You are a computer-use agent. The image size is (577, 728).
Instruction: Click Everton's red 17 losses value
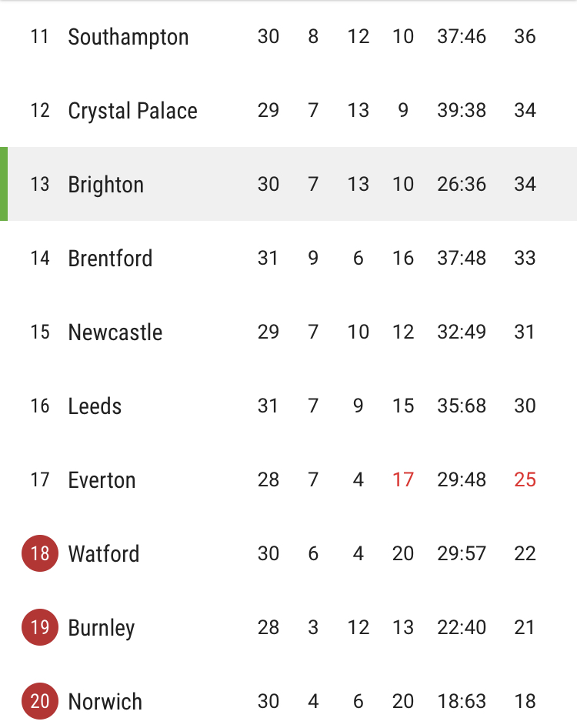pos(402,479)
